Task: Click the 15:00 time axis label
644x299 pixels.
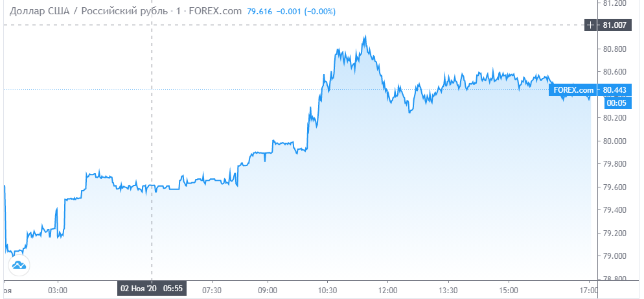Action: pyautogui.click(x=508, y=289)
